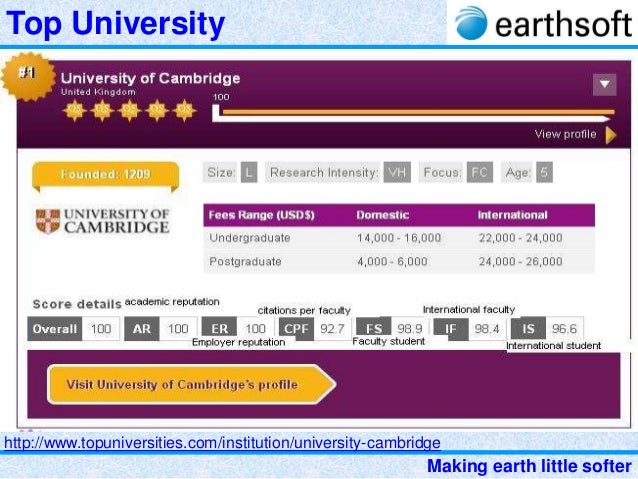Click the Making earth little softer tagline
This screenshot has height=479, width=638.
529,466
